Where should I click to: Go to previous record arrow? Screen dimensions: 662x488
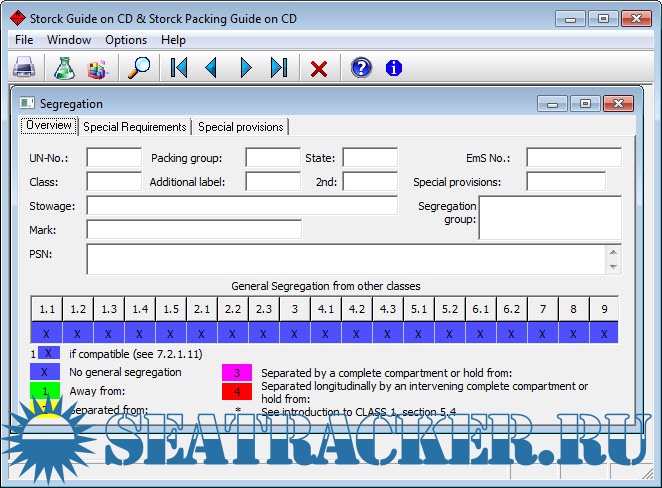(211, 68)
